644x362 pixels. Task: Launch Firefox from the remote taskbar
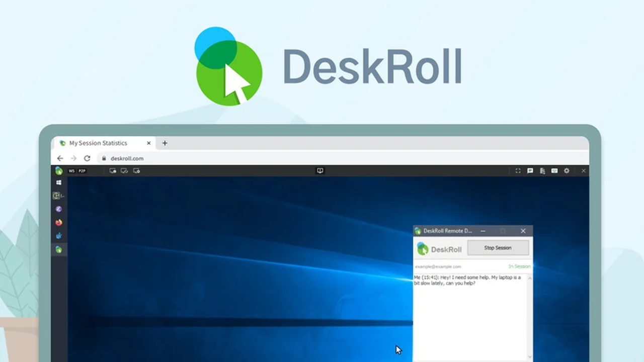coord(59,222)
